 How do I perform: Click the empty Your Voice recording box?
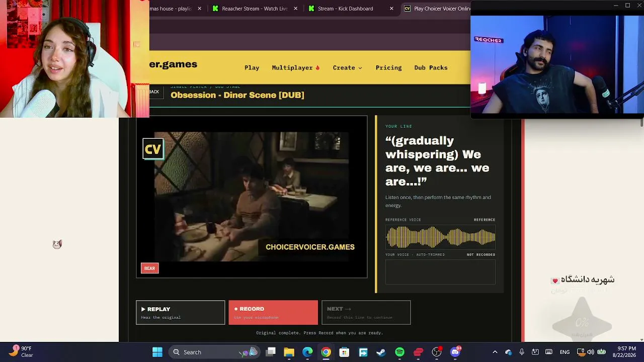click(x=440, y=272)
